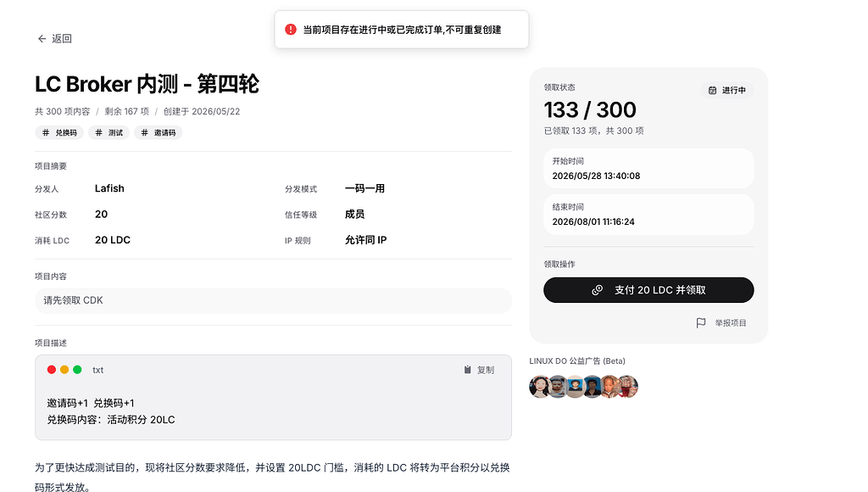
Task: Click start time 2026/05/28 13:40:08
Action: [x=596, y=176]
